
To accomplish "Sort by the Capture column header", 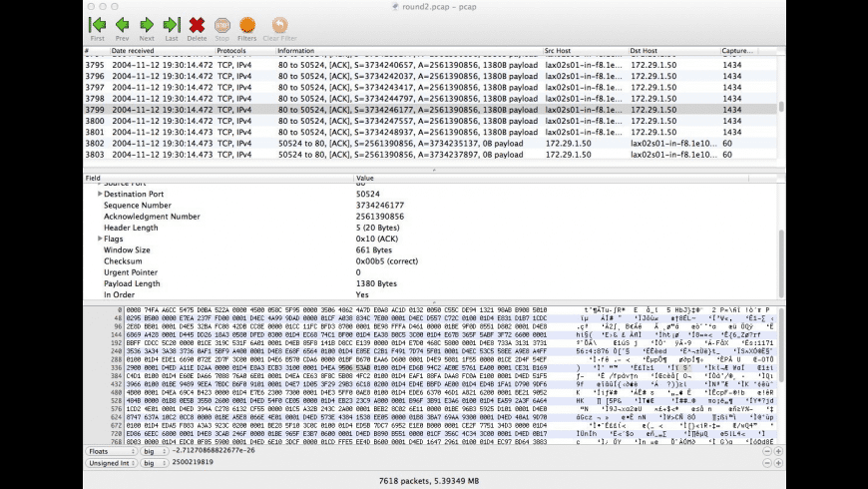I will [738, 50].
